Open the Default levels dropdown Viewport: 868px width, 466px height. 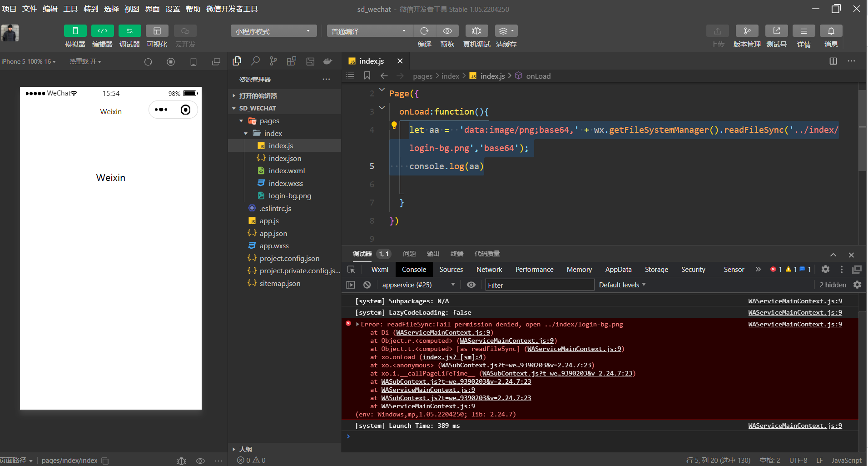click(x=622, y=285)
